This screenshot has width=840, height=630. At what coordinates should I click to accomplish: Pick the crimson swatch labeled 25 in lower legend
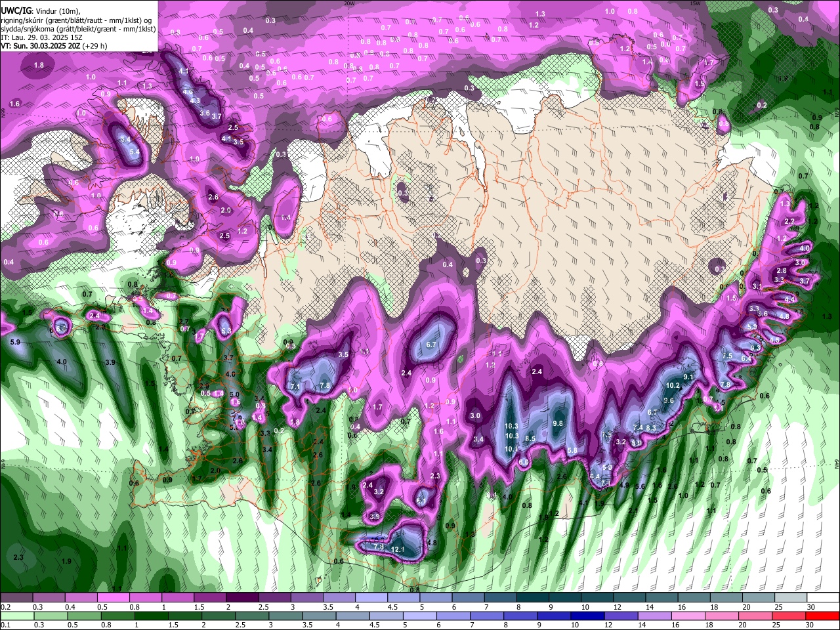pyautogui.click(x=789, y=616)
